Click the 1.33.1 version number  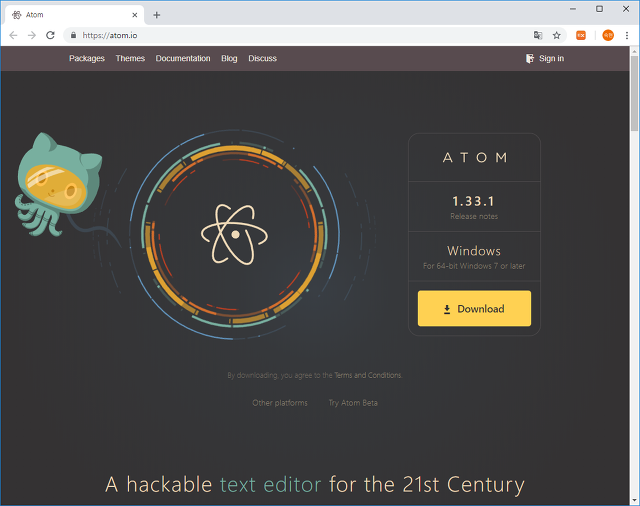(473, 201)
